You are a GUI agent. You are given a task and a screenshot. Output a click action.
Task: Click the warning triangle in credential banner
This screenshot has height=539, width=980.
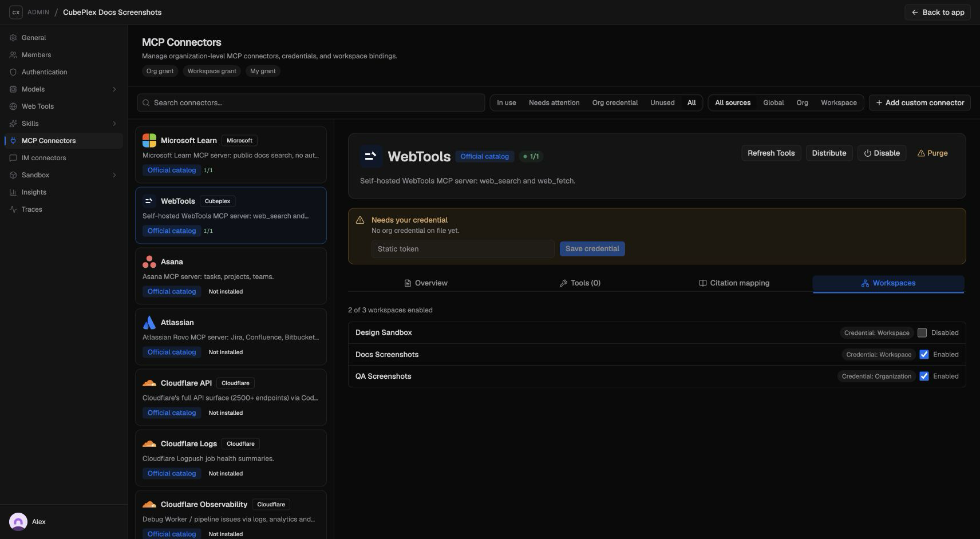[360, 220]
